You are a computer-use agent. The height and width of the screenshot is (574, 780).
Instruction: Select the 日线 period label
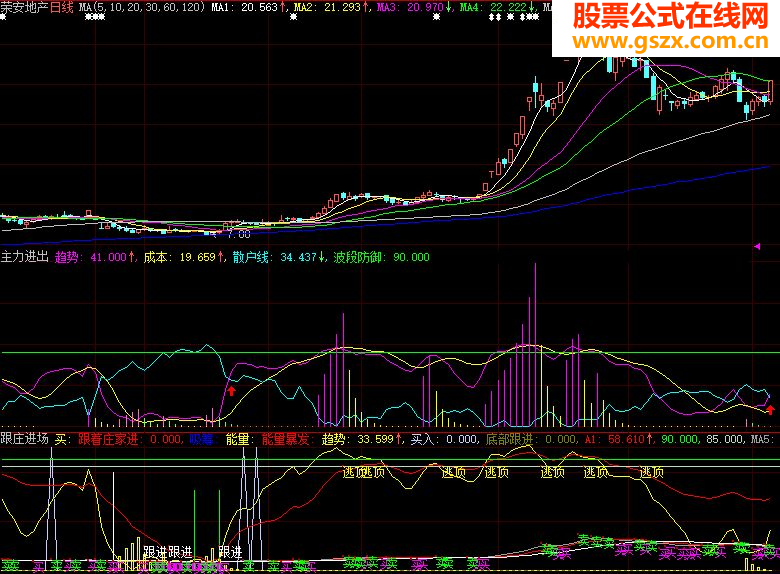tap(62, 7)
